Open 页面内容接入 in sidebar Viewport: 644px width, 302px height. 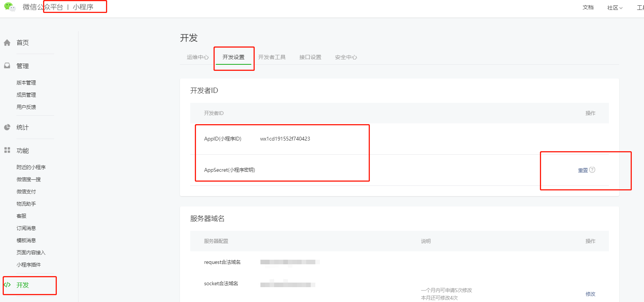click(31, 252)
